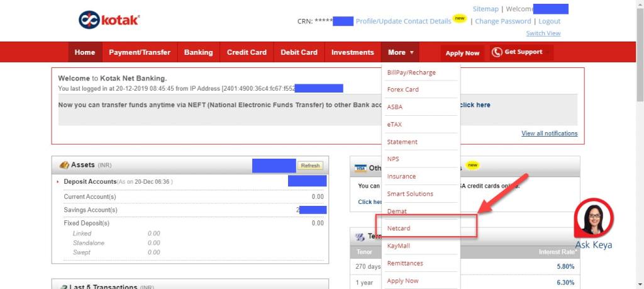
Task: Expand the More menu arrow
Action: point(411,53)
